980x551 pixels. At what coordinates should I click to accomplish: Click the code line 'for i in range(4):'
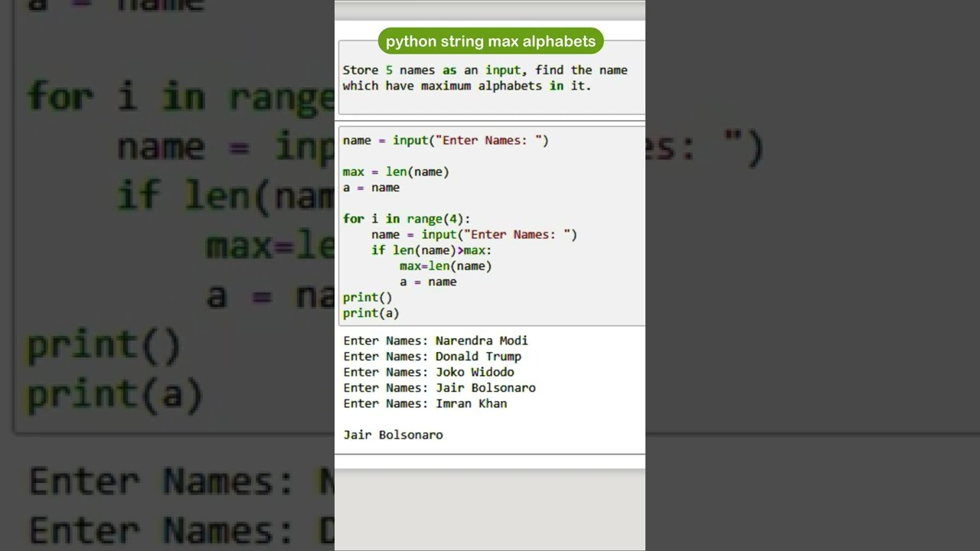(407, 219)
